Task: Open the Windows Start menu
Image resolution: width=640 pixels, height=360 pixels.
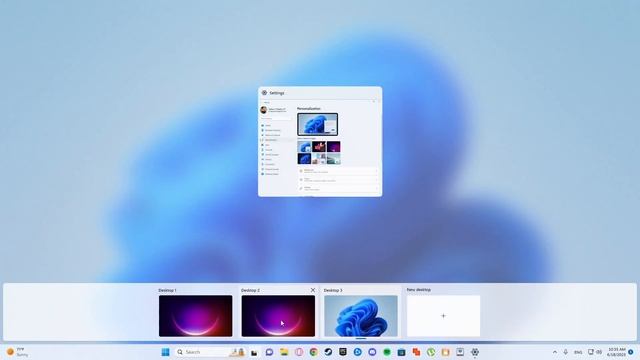Action: point(165,352)
